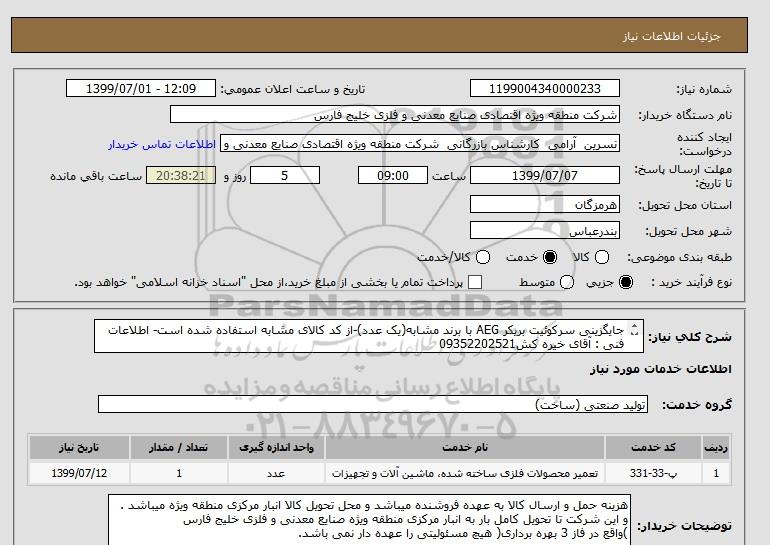Click the شهر محل تحویل label
The width and height of the screenshot is (770, 545).
click(688, 231)
